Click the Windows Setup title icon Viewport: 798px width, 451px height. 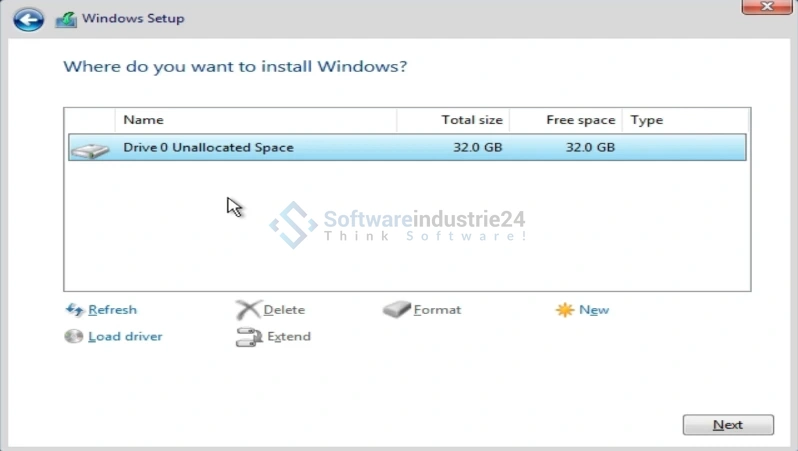[x=66, y=19]
